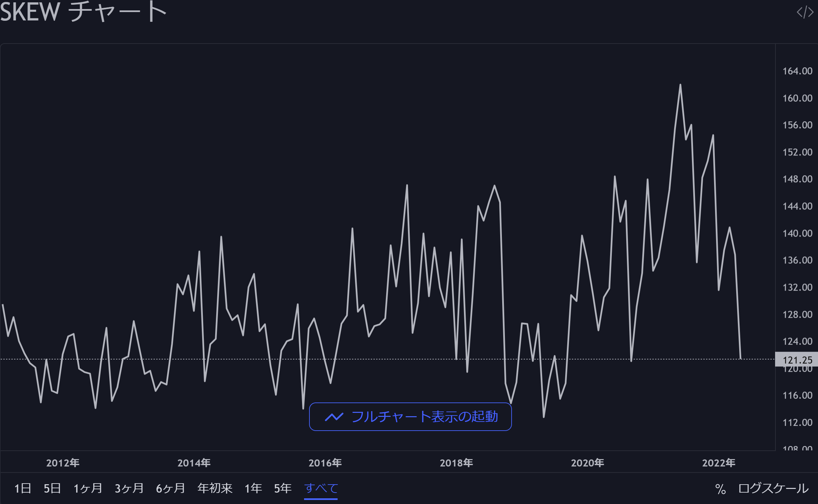This screenshot has height=504, width=818.
Task: Choose the 6ヶ月 range
Action: point(170,488)
